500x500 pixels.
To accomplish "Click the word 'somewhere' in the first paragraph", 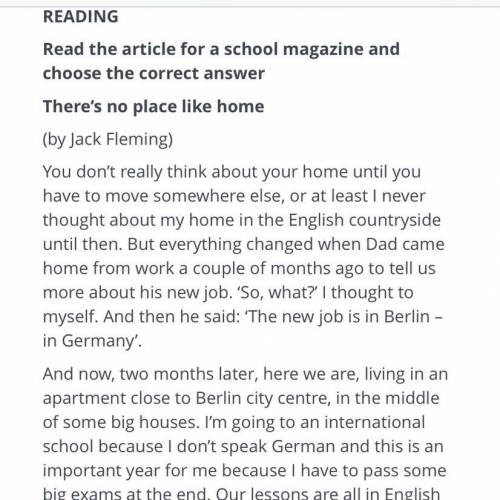I will click(x=199, y=196).
